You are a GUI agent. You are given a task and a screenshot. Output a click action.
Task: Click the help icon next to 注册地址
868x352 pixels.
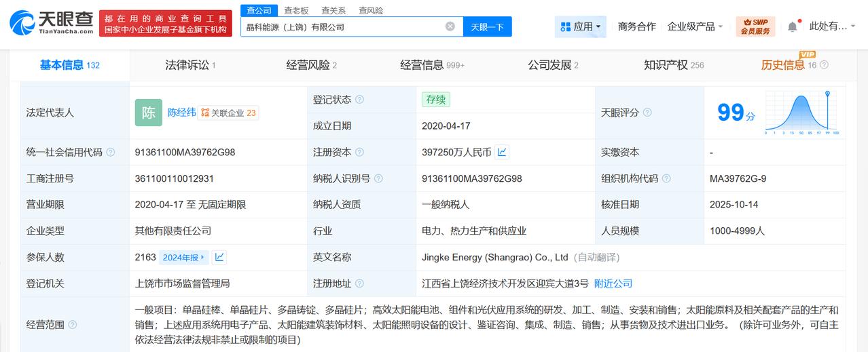(359, 283)
